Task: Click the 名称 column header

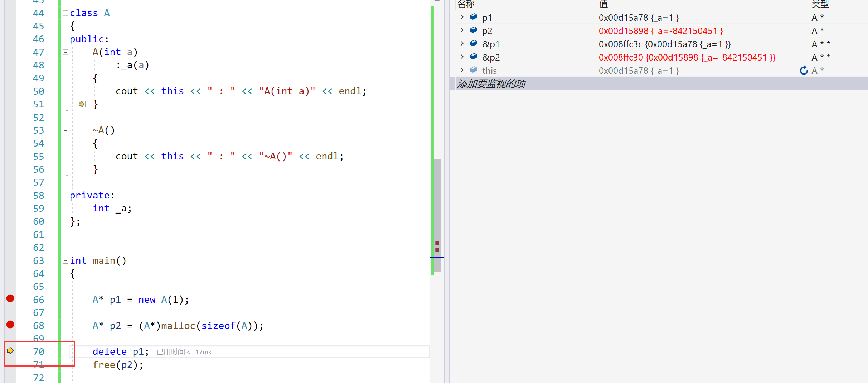Action: pyautogui.click(x=466, y=4)
